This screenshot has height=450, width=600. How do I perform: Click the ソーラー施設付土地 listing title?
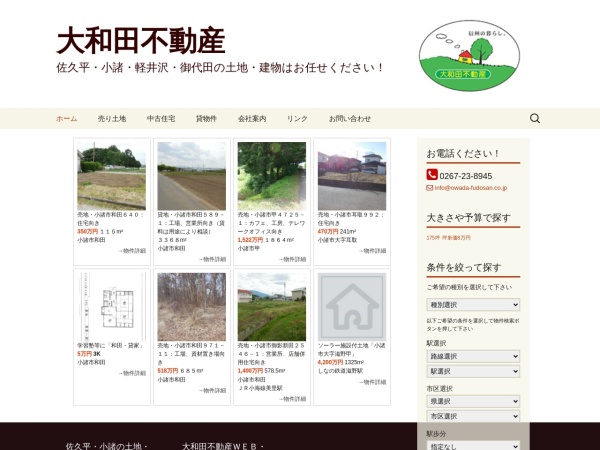(x=351, y=350)
